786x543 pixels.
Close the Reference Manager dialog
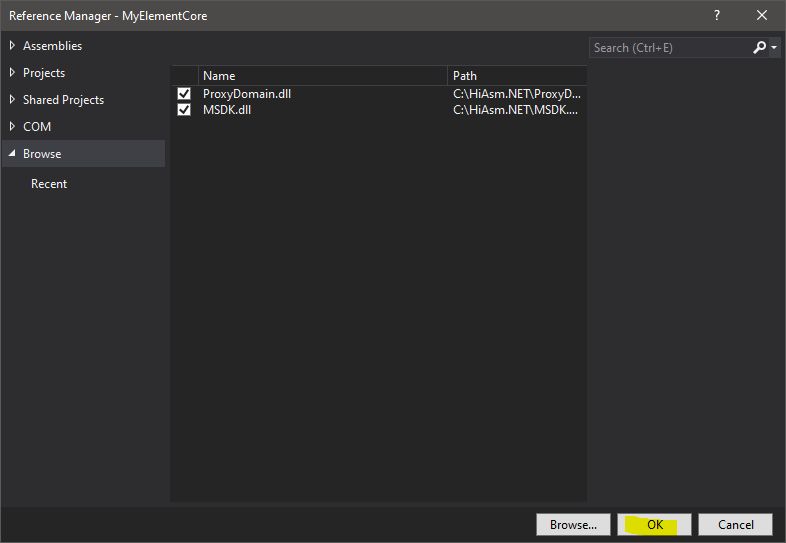762,15
